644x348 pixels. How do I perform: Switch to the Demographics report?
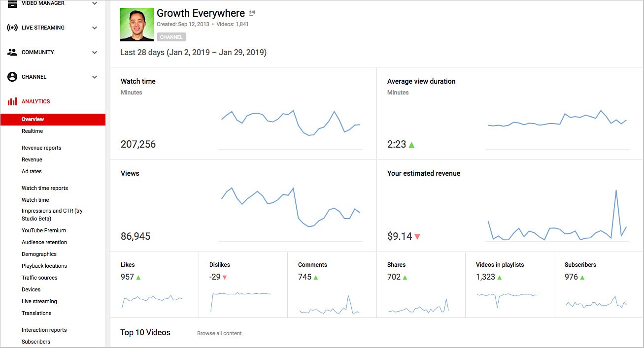[39, 254]
